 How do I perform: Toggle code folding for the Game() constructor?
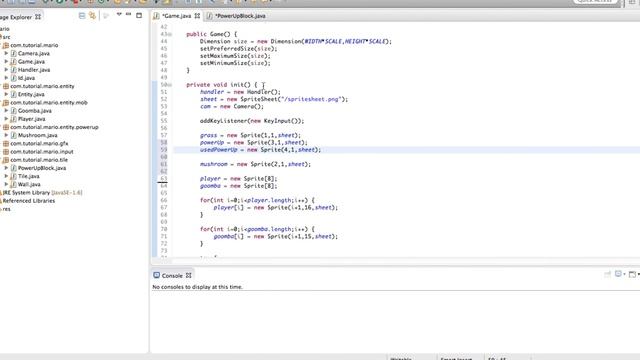pyautogui.click(x=170, y=34)
